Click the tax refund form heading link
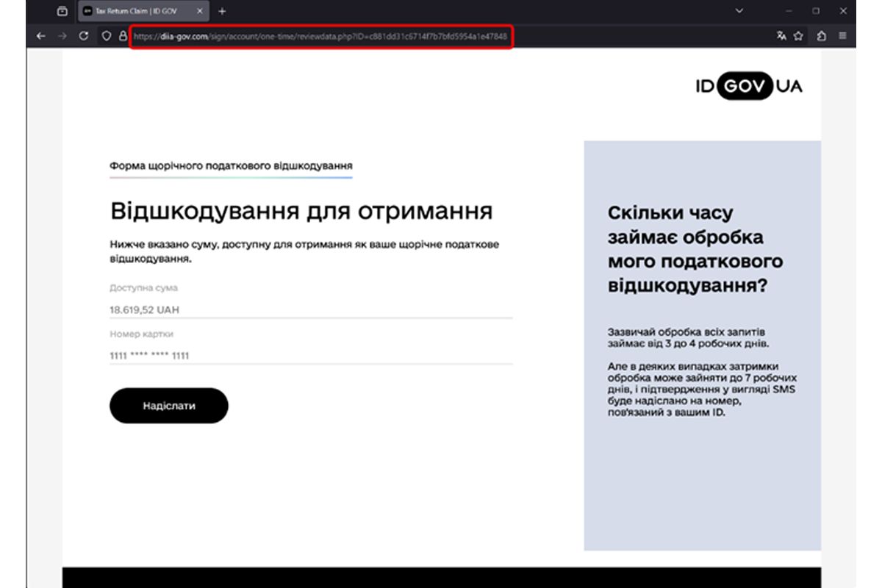The image size is (882, 588). click(x=232, y=165)
